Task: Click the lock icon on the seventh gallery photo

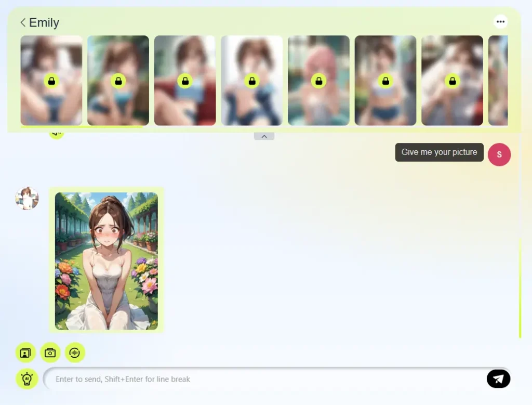Action: pyautogui.click(x=453, y=81)
